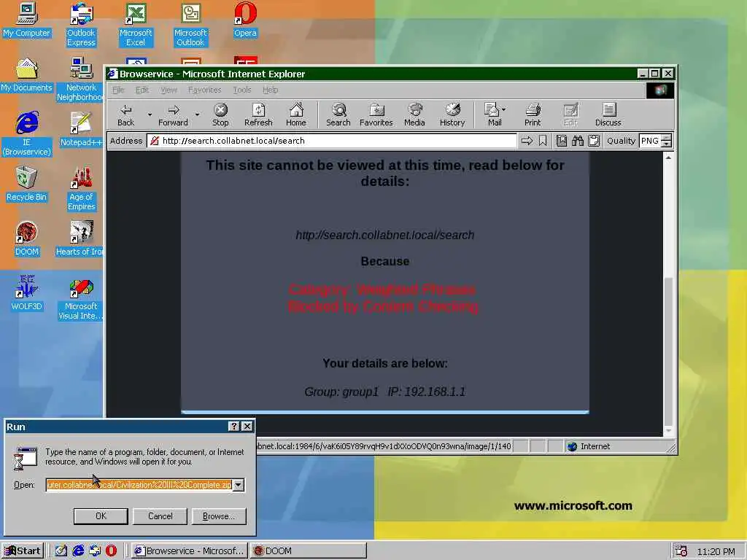Launch Opera from quick launch bar
The height and width of the screenshot is (560, 747).
pyautogui.click(x=111, y=551)
